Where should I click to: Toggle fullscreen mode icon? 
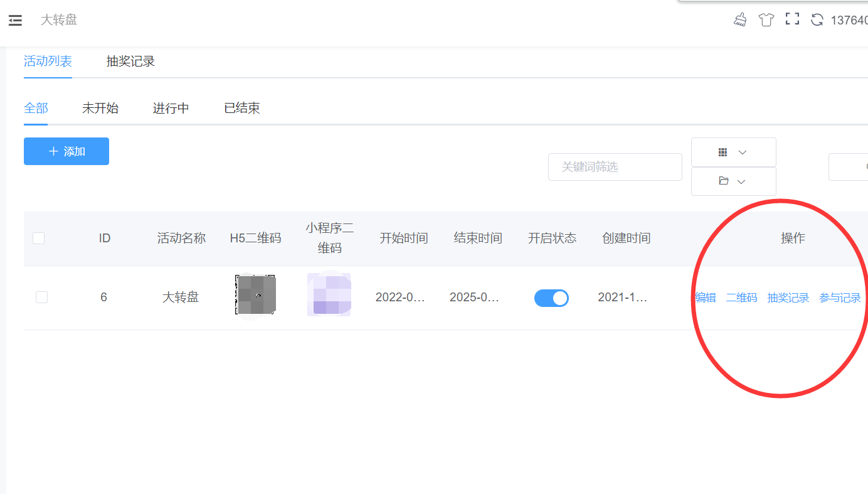792,19
